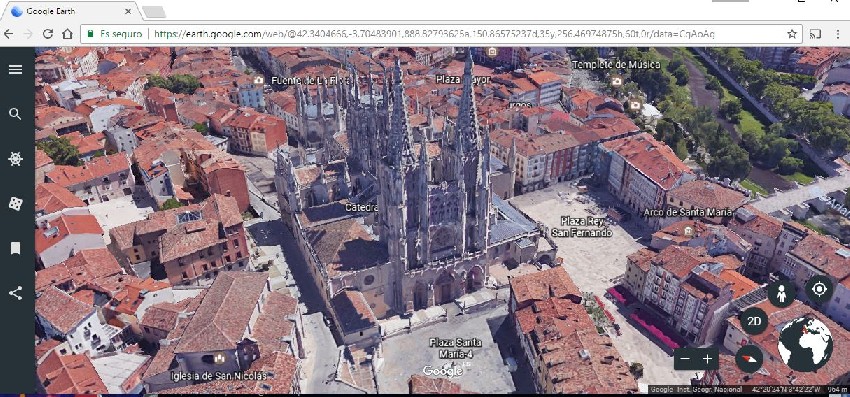The height and width of the screenshot is (397, 850).
Task: Open the search tool in sidebar
Action: coord(16,114)
